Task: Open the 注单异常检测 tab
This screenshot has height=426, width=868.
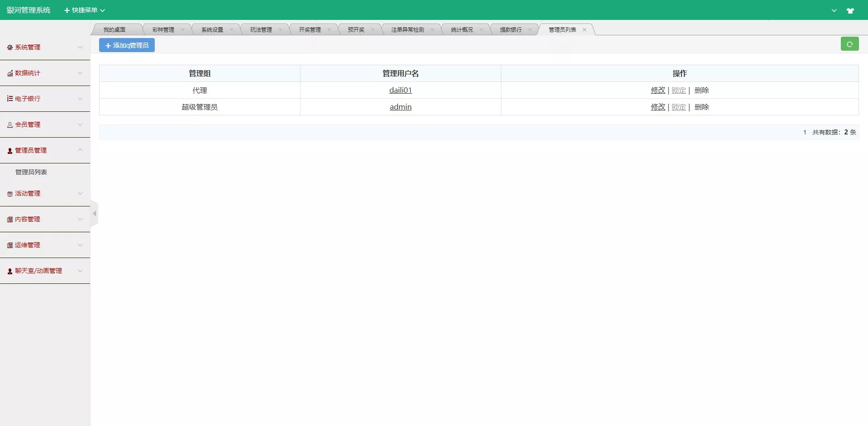Action: [406, 29]
